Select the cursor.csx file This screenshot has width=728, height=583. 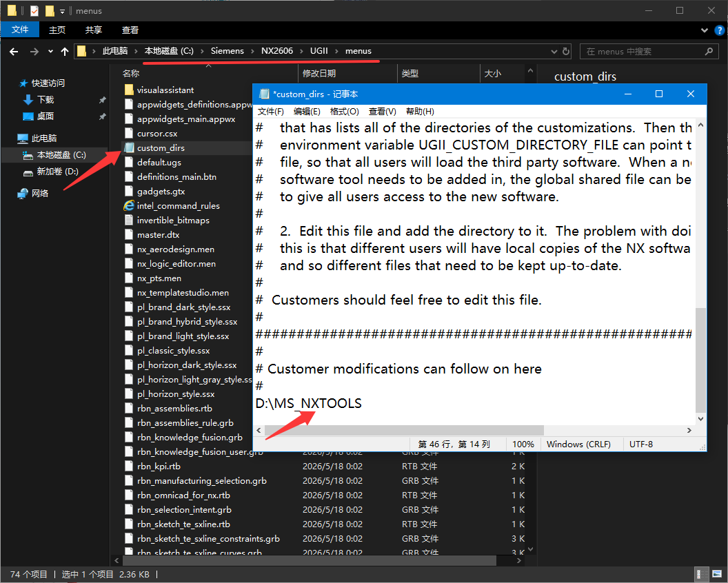coord(157,133)
